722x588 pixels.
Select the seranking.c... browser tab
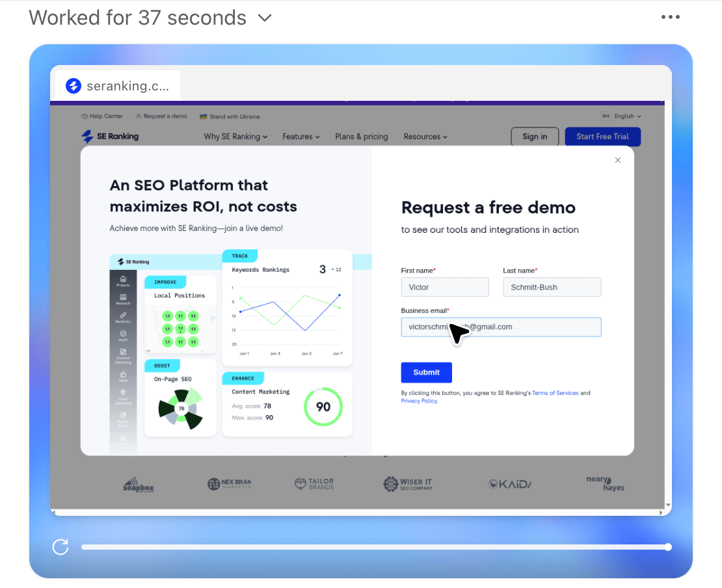[118, 86]
